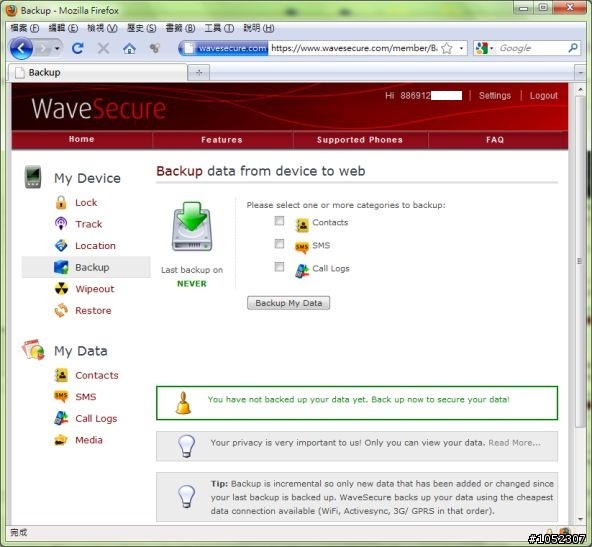Click the My Data section icon
Viewport: 592px width, 547px height.
34,350
